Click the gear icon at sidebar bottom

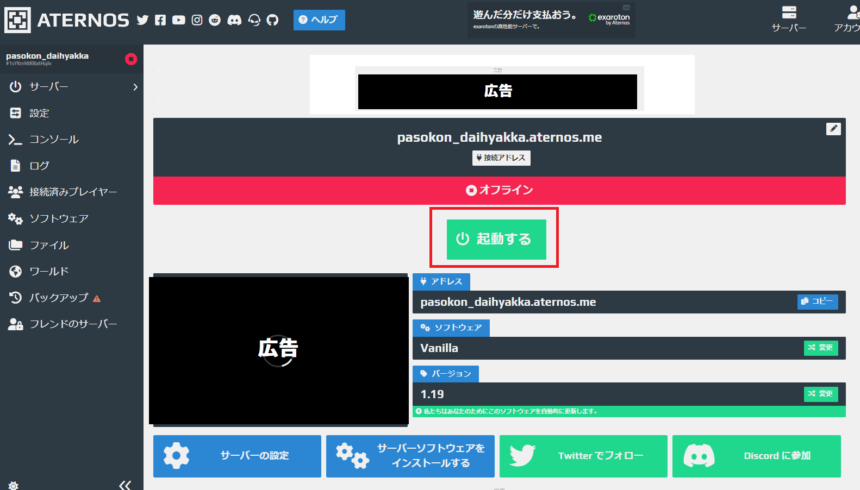(13, 485)
